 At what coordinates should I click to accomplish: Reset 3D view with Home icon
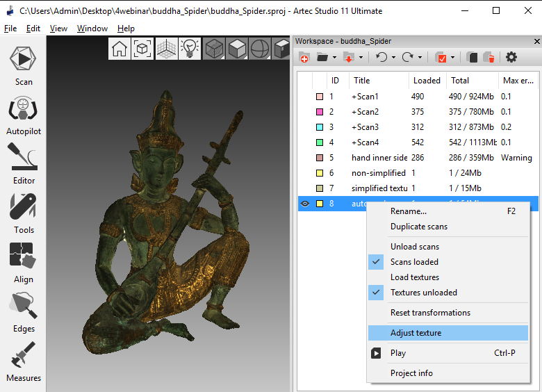click(x=120, y=49)
